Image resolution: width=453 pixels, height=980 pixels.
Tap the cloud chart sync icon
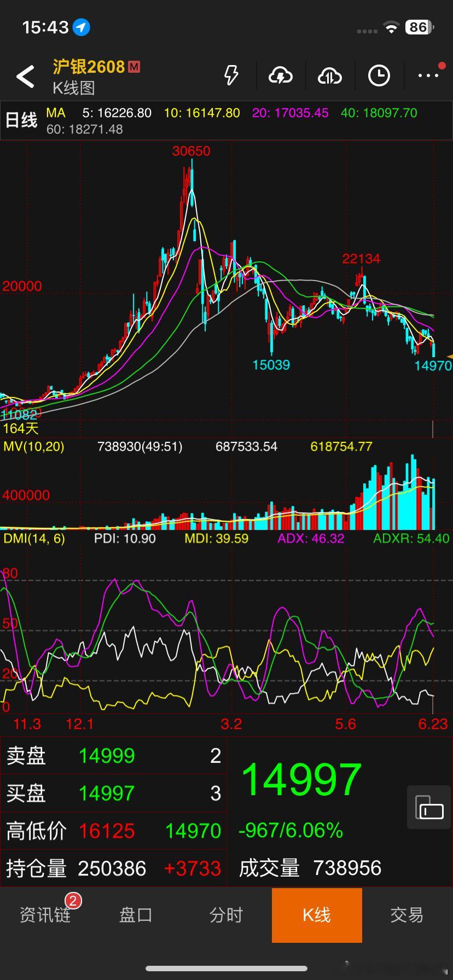(329, 76)
